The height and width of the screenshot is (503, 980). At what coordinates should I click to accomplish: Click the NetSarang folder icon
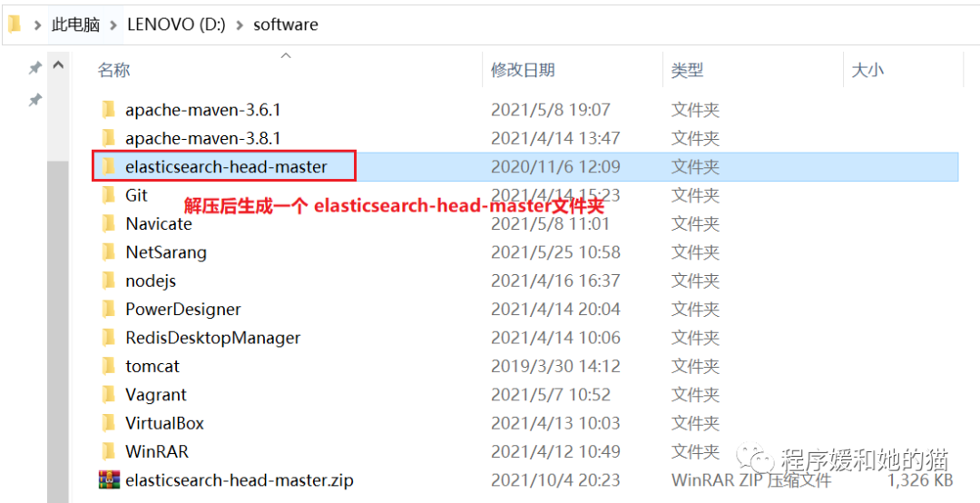point(109,252)
